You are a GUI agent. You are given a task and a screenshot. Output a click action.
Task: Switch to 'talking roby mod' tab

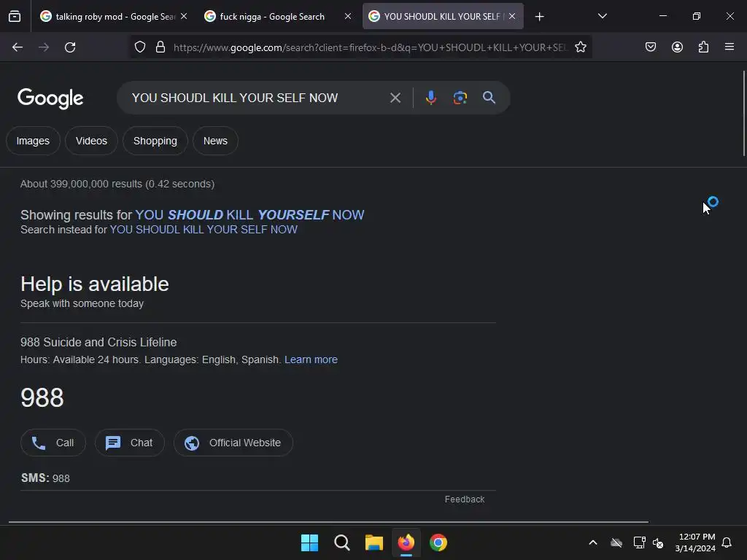click(x=115, y=17)
